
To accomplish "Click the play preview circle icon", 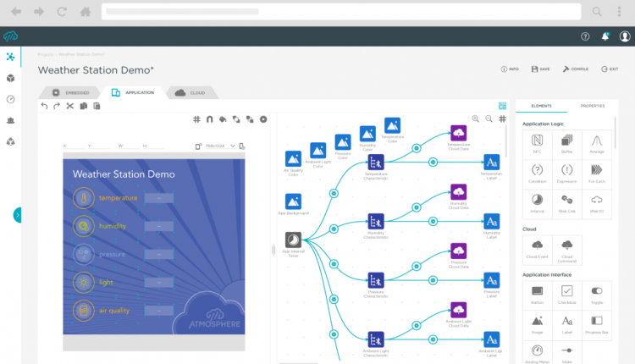I will (263, 119).
